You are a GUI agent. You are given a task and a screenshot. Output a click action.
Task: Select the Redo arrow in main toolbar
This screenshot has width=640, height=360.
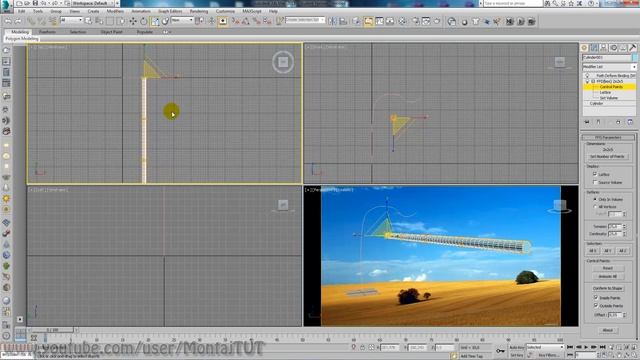click(18, 21)
